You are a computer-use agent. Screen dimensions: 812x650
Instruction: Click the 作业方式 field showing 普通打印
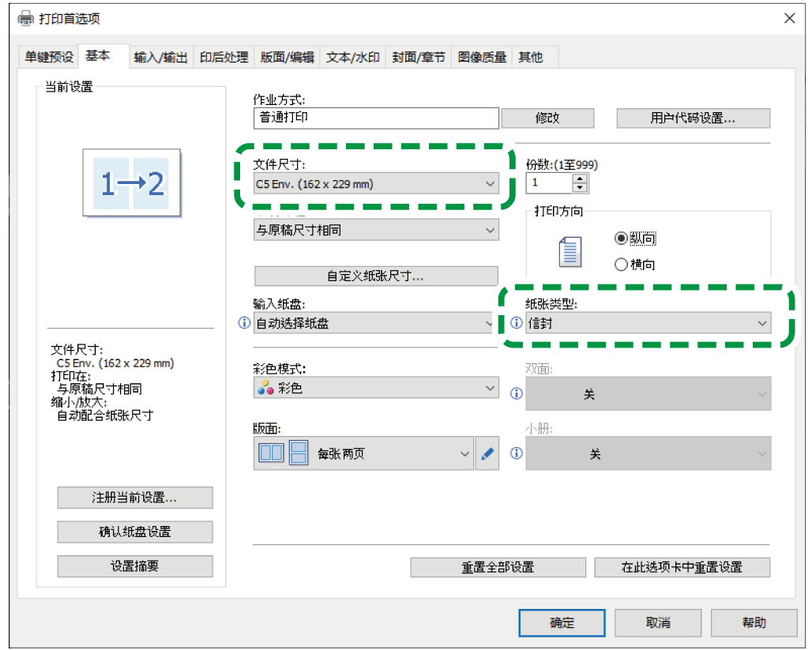[x=376, y=118]
